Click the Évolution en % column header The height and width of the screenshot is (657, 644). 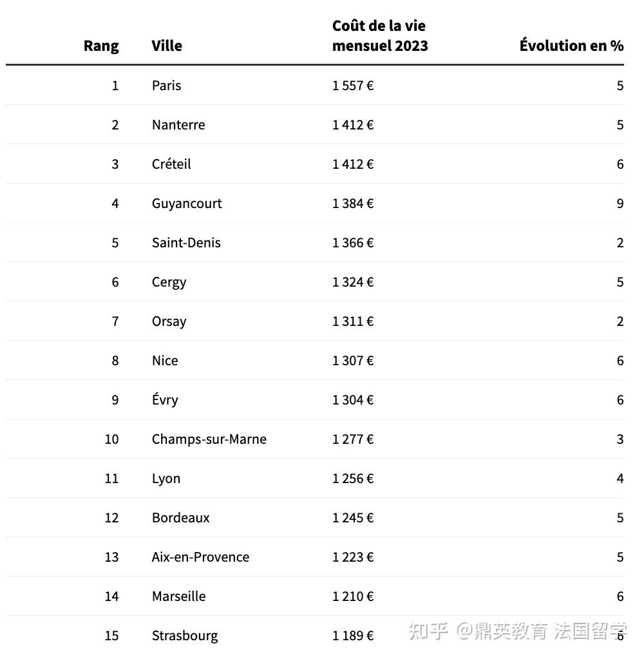click(571, 46)
